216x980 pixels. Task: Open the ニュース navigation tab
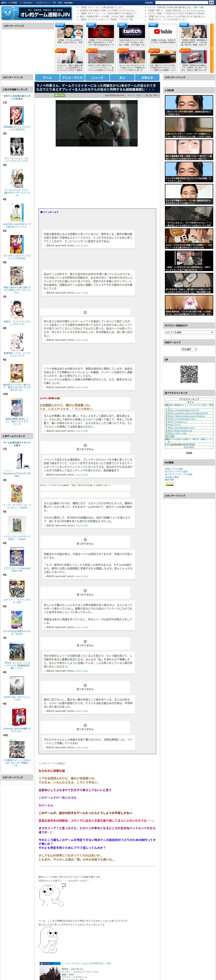click(x=97, y=78)
